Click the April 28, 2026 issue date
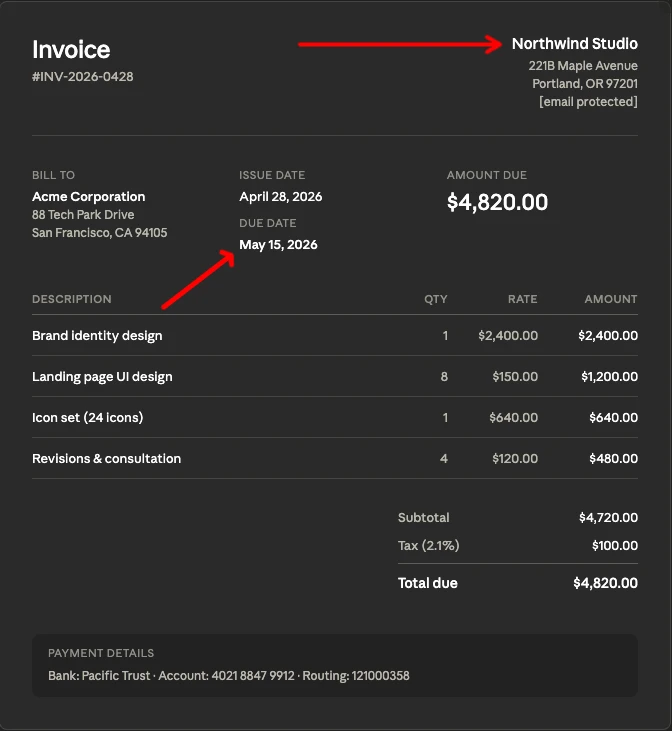Viewport: 672px width, 731px height. pyautogui.click(x=281, y=197)
